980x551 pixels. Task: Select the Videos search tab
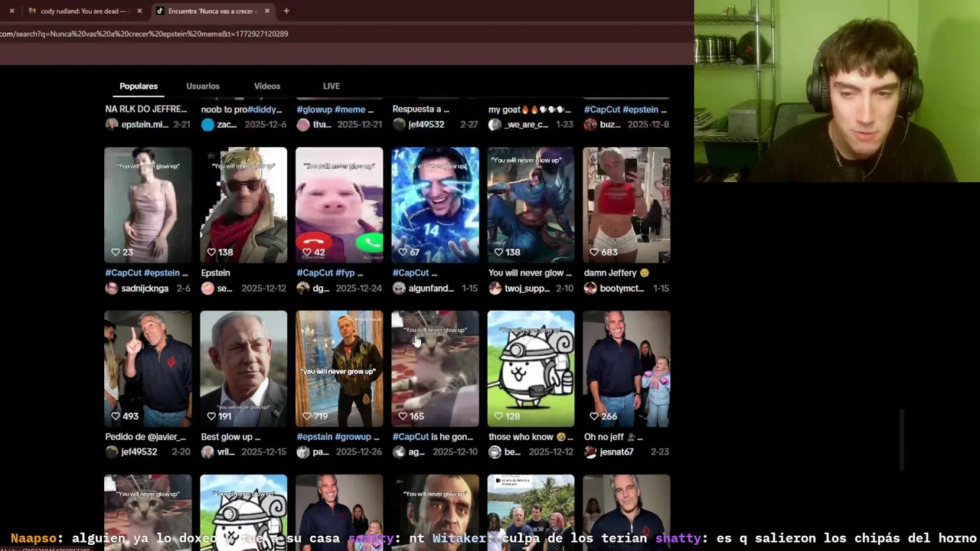[267, 86]
